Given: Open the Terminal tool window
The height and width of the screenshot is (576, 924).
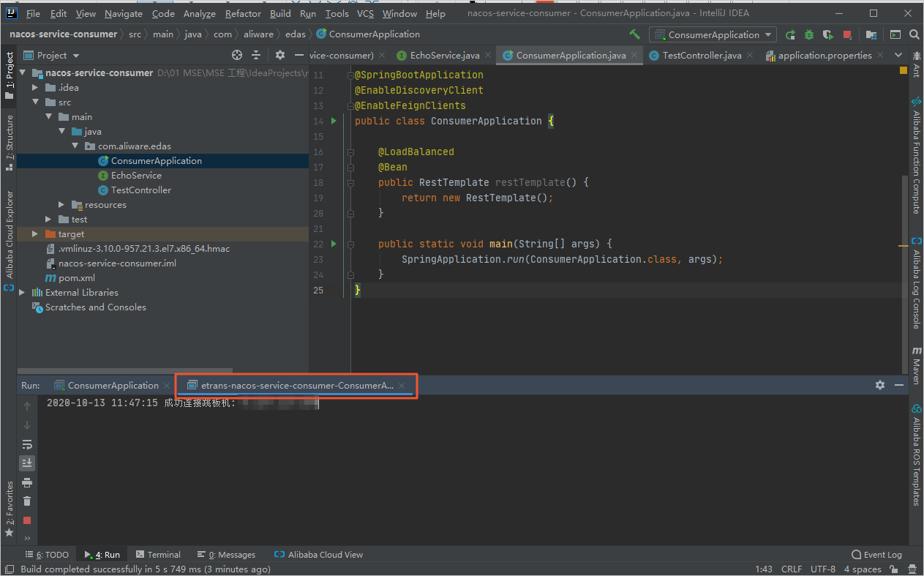Looking at the screenshot, I should pos(157,555).
